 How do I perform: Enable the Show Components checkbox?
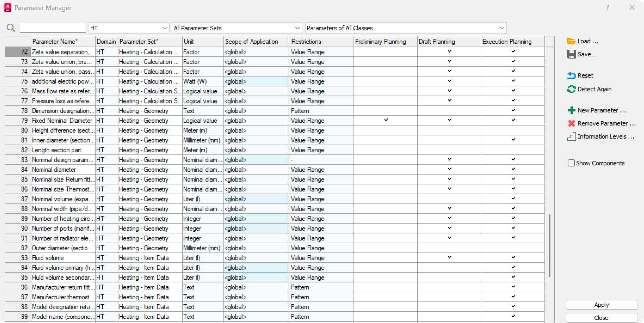(x=571, y=163)
